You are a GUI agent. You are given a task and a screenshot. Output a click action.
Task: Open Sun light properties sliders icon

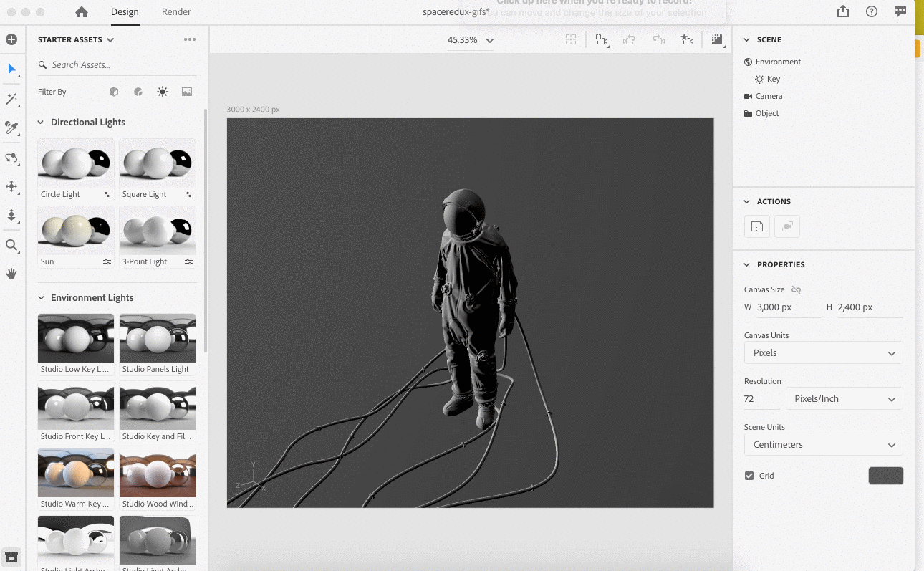click(x=107, y=261)
